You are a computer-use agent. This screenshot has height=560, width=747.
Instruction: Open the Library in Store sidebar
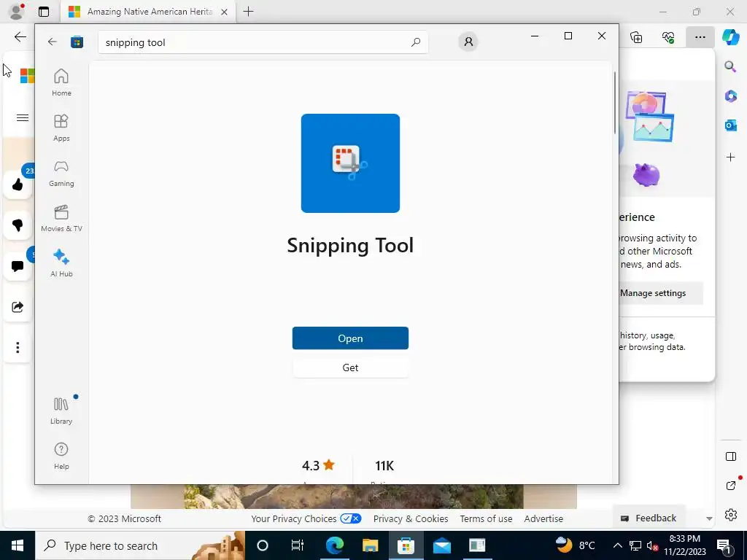pyautogui.click(x=61, y=411)
